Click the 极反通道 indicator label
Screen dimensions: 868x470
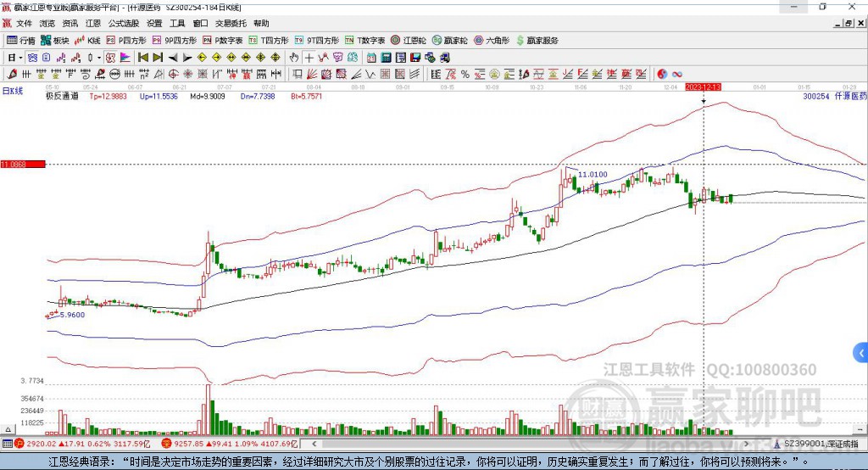click(62, 96)
